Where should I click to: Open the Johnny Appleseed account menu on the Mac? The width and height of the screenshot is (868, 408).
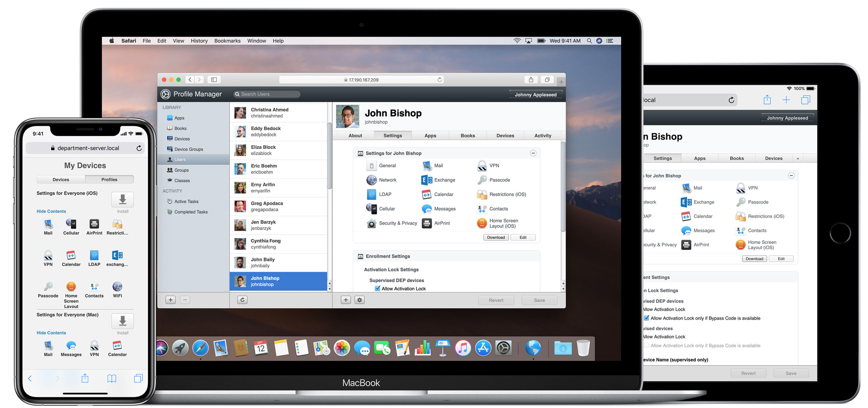536,94
